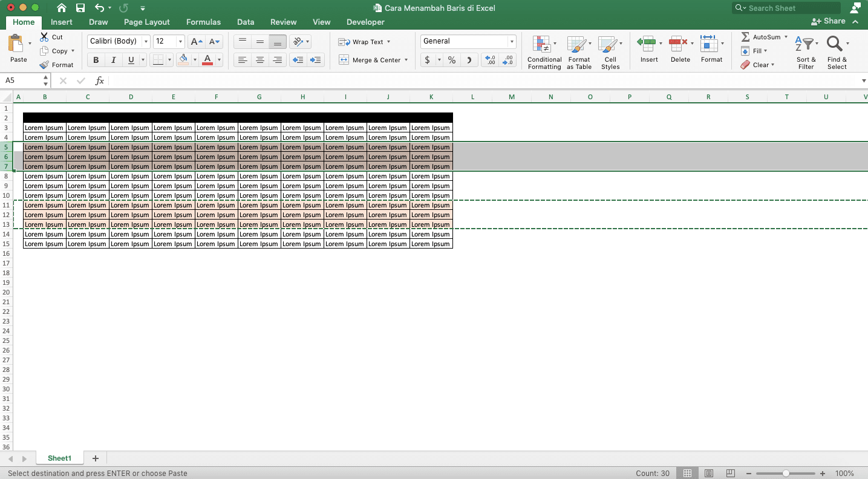
Task: Open Conditional Formatting
Action: pos(544,52)
